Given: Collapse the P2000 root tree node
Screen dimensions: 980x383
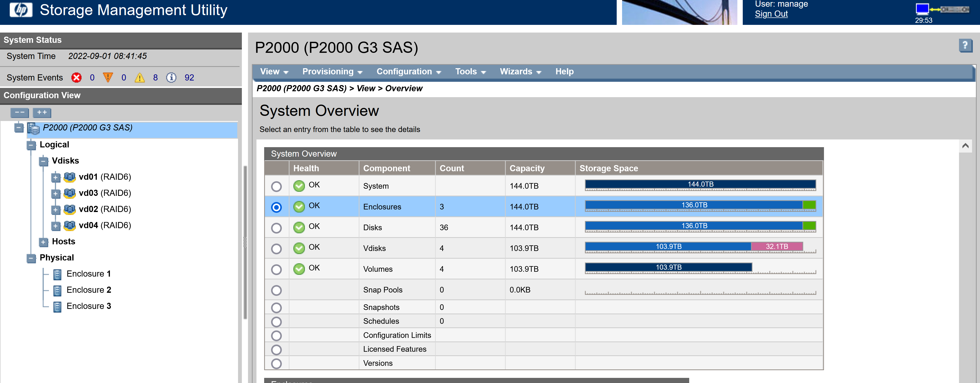Looking at the screenshot, I should click(19, 128).
